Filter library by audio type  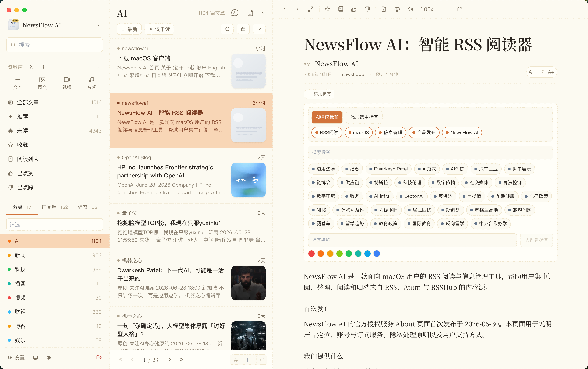91,83
